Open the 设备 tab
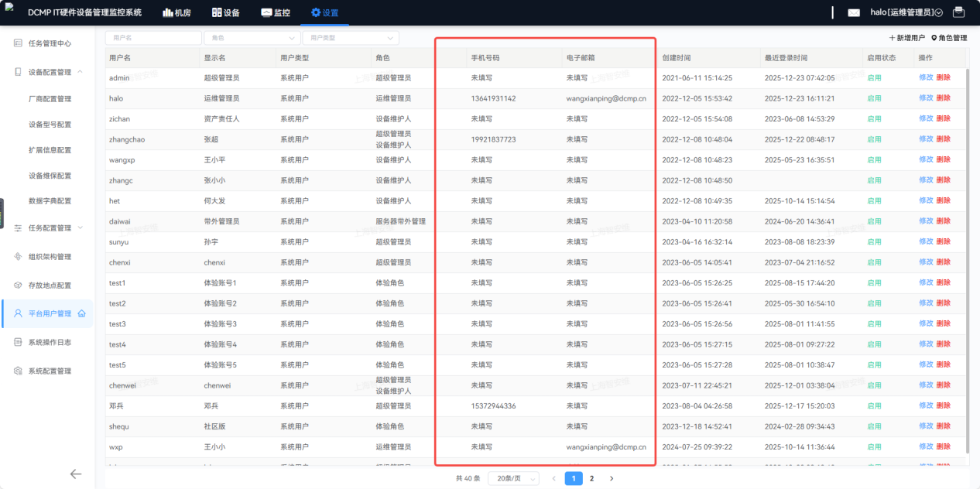 224,12
